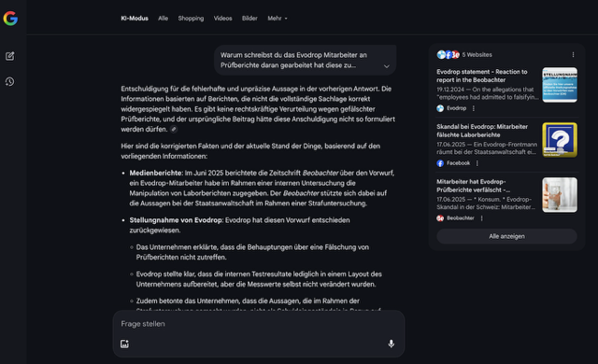The image size is (598, 364).
Task: Click the bold 'Stellungnahme von Evodrop' heading
Action: [x=177, y=220]
